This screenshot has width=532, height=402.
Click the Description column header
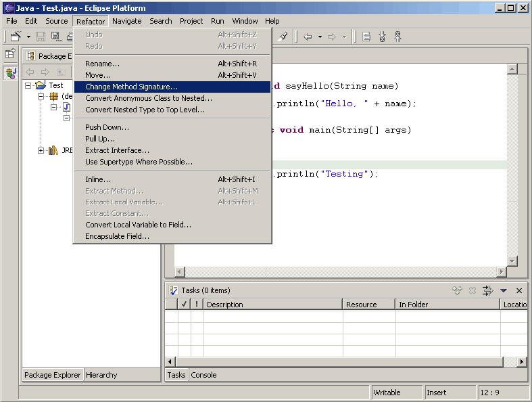click(273, 305)
